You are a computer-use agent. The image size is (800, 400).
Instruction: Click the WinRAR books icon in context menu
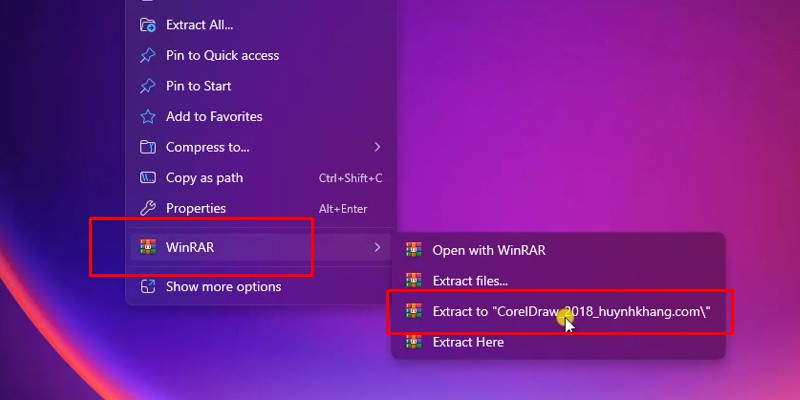[x=148, y=247]
